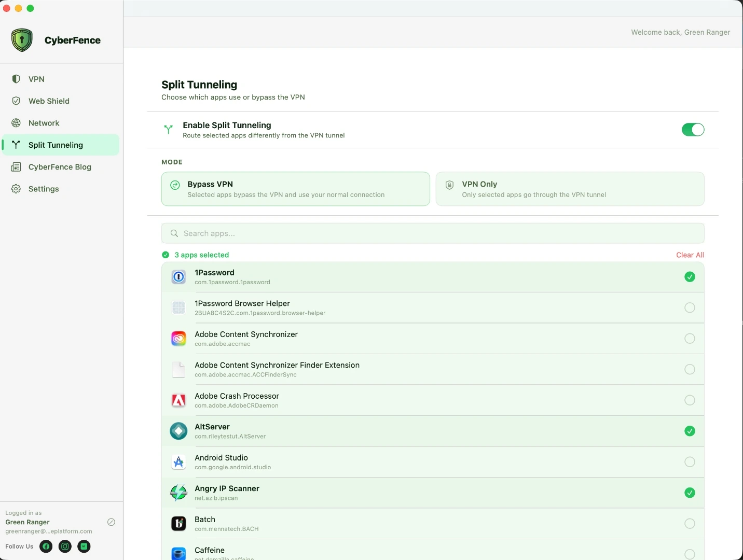Open the Facebook link under Follow Us

pos(46,546)
